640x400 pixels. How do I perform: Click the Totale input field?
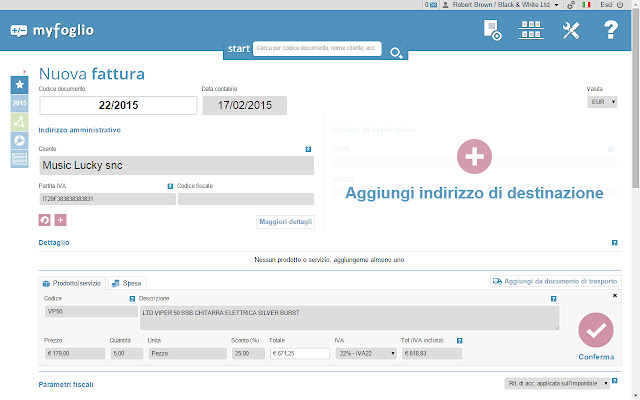click(x=298, y=353)
